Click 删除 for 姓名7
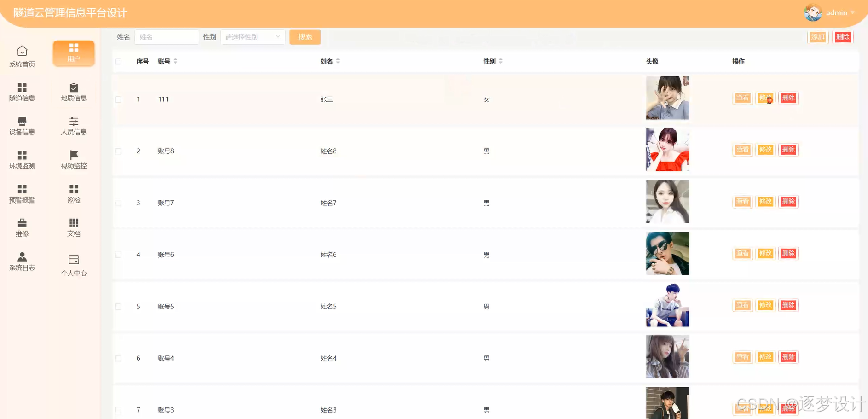This screenshot has width=868, height=419. [x=788, y=202]
